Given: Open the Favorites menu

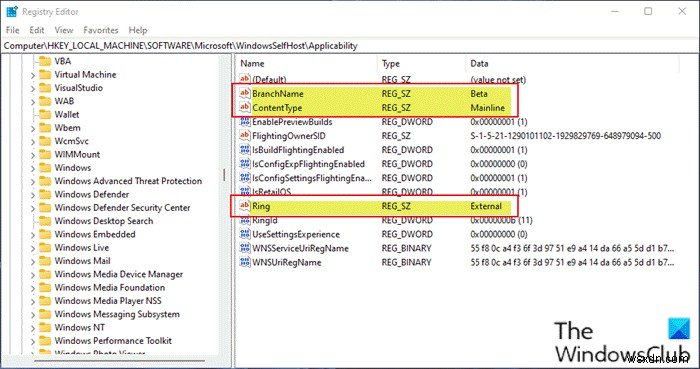Looking at the screenshot, I should 101,30.
